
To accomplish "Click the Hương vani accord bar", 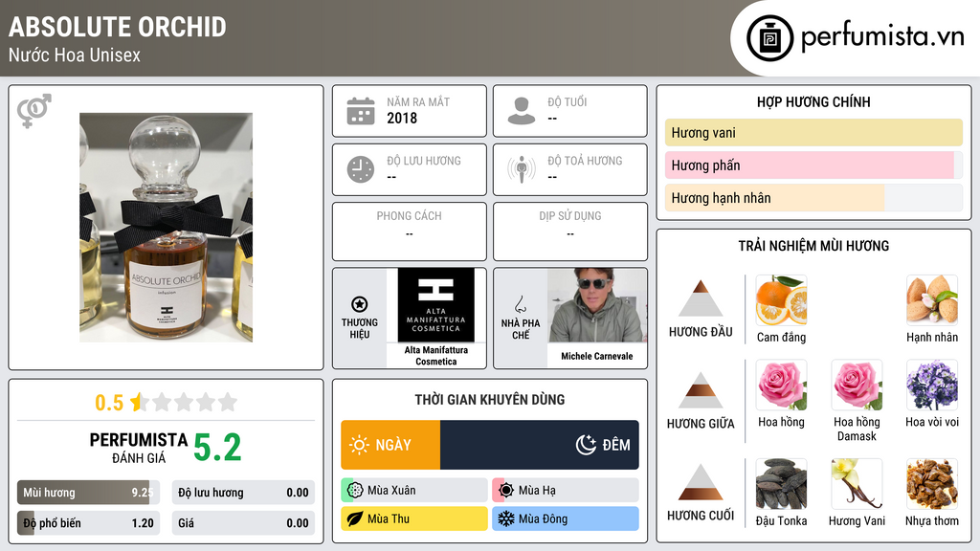I will pos(813,132).
